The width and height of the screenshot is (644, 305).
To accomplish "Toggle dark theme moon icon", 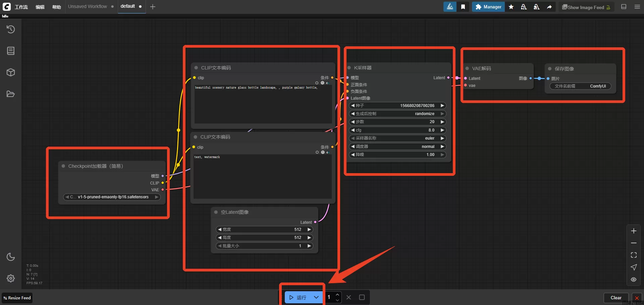I will point(11,257).
